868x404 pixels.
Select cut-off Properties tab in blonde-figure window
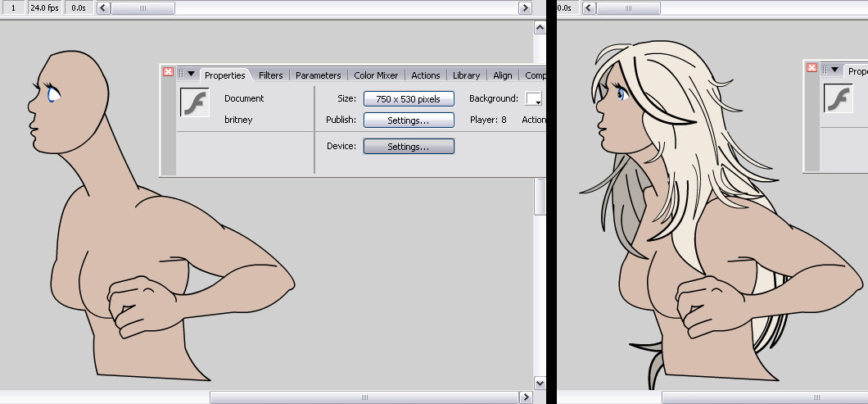857,71
